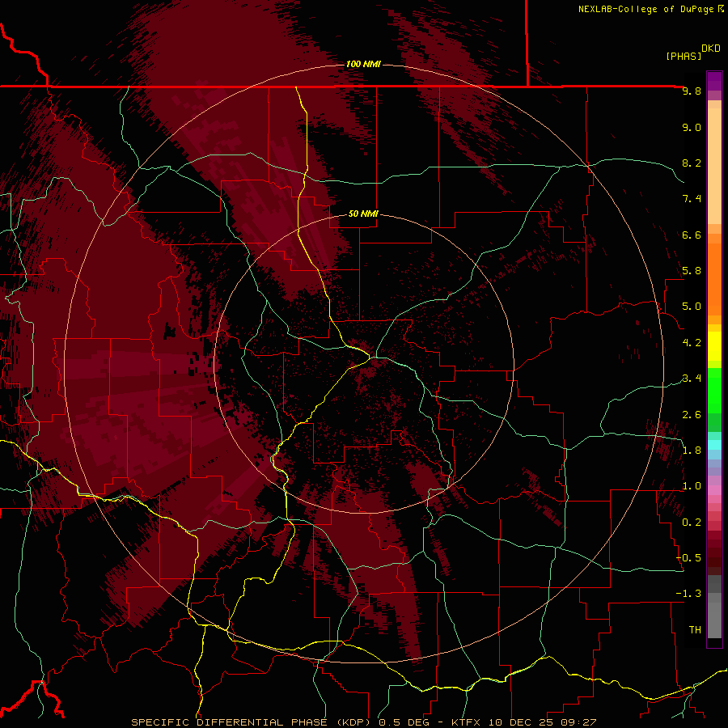Pick the bright green segment of the color bar
The width and height of the screenshot is (728, 728).
coord(714,391)
